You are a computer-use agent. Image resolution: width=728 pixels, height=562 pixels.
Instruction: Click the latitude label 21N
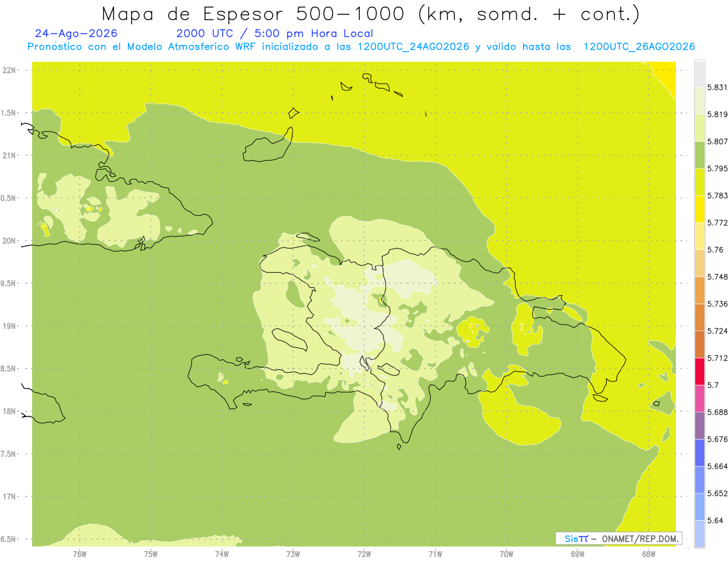click(x=9, y=156)
